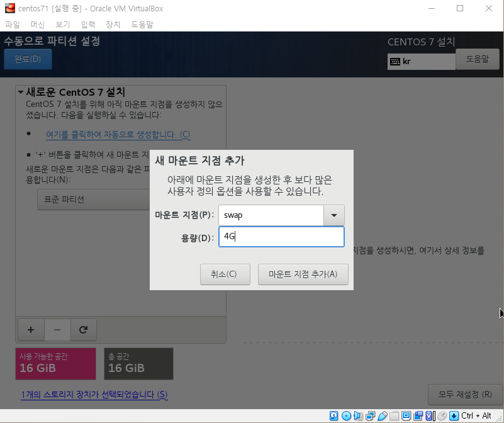Click the Ctrl + Alt host key label
The image size is (504, 423).
pyautogui.click(x=476, y=415)
